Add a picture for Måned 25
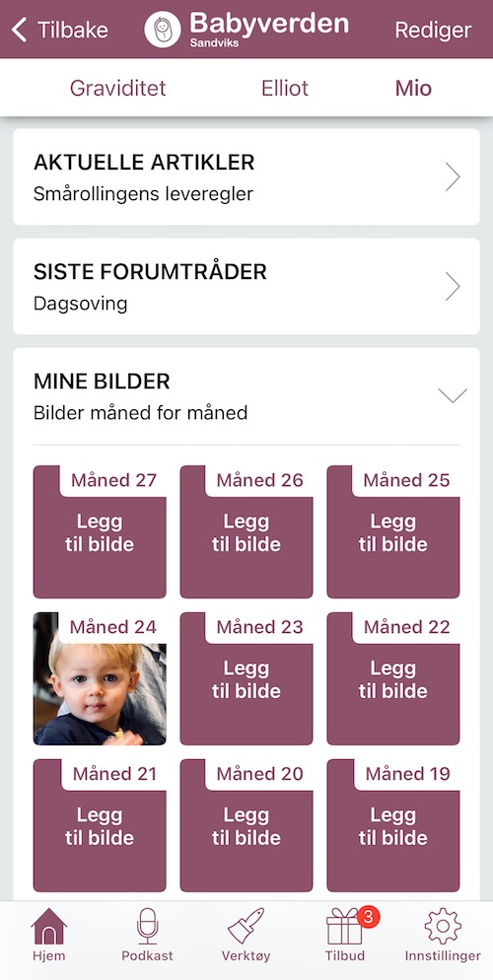The image size is (493, 980). 393,531
